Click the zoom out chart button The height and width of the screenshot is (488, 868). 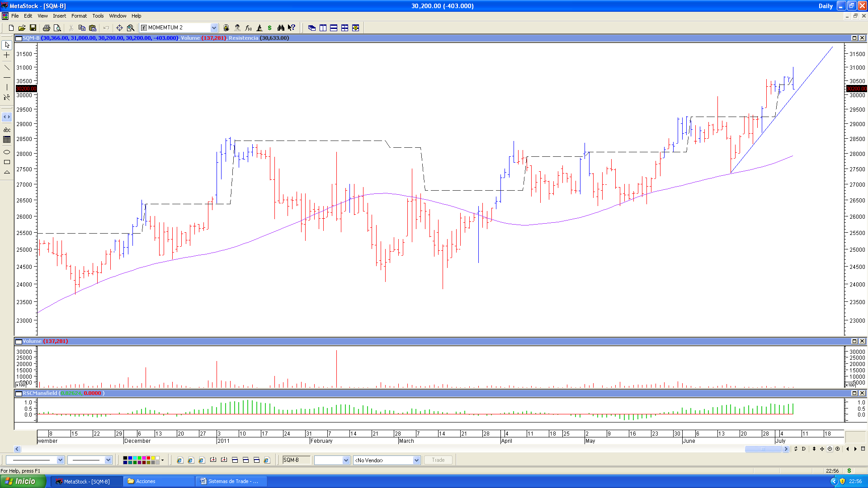830,449
